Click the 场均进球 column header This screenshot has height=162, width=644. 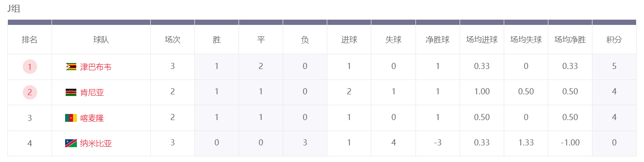482,40
